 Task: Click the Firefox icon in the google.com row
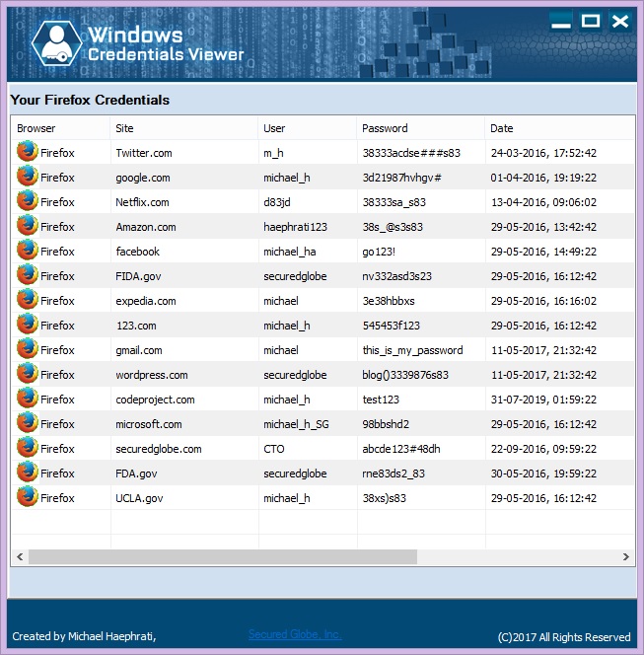28,176
